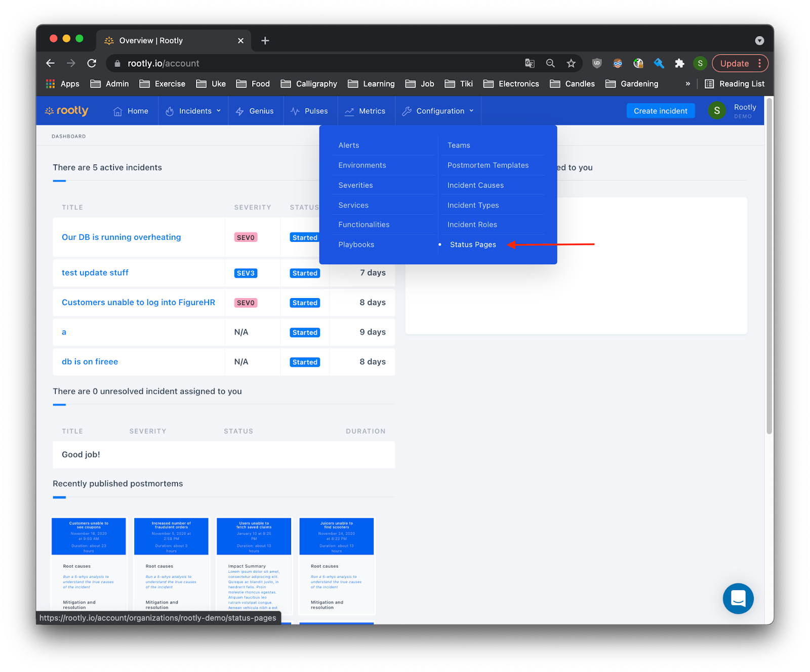Image resolution: width=810 pixels, height=672 pixels.
Task: Click the browser back arrow
Action: click(x=50, y=63)
